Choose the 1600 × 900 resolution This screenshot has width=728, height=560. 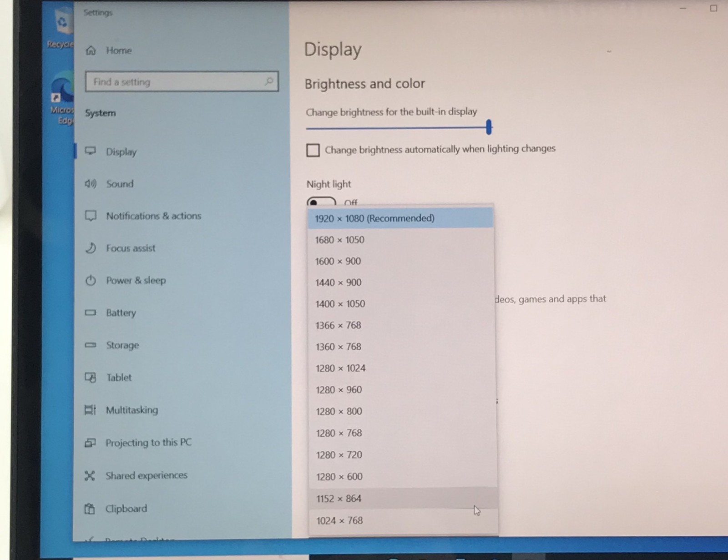pyautogui.click(x=400, y=261)
